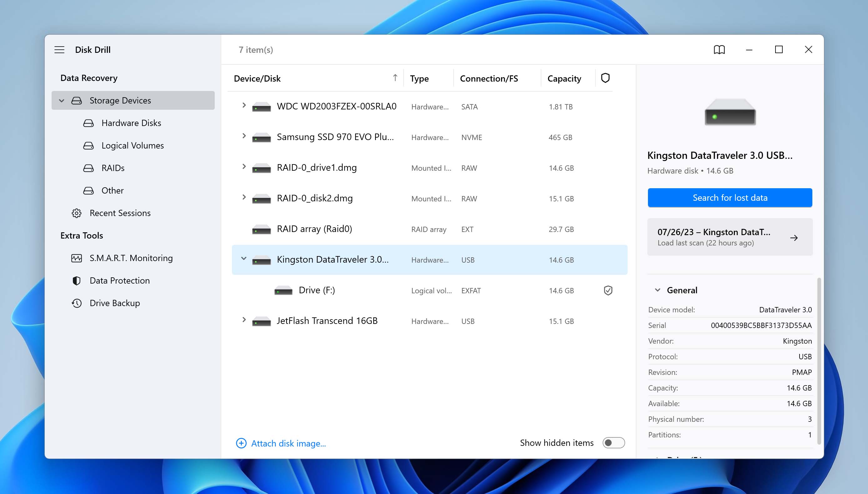This screenshot has height=494, width=868.
Task: Click the Drive (F:) volume icon
Action: (x=283, y=290)
